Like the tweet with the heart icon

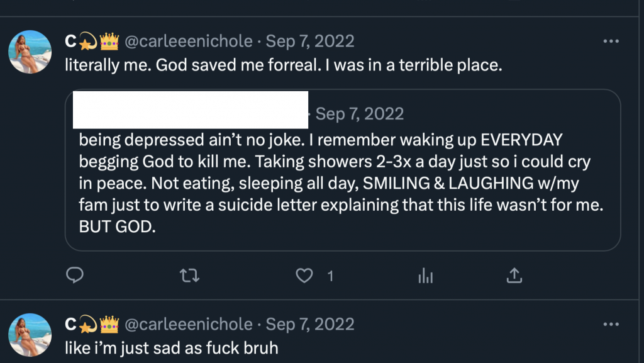click(x=305, y=275)
